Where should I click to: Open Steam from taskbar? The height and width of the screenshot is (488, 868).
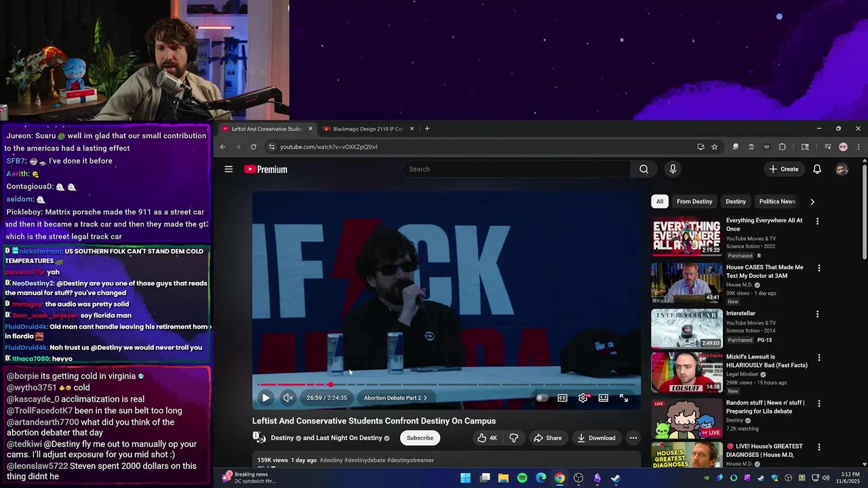(x=616, y=478)
